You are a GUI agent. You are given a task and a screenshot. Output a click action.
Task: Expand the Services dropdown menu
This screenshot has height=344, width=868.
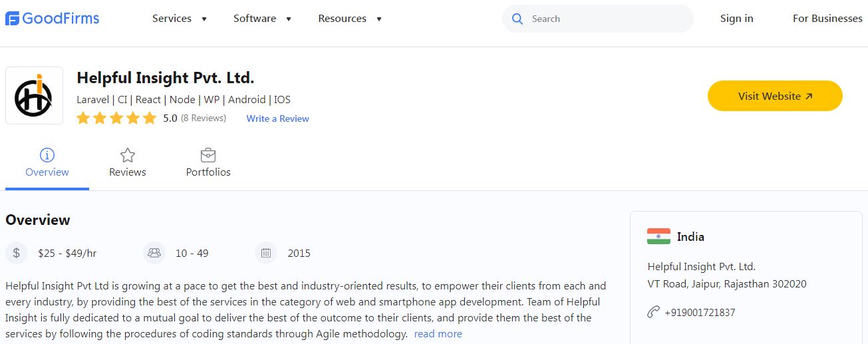[x=180, y=19]
